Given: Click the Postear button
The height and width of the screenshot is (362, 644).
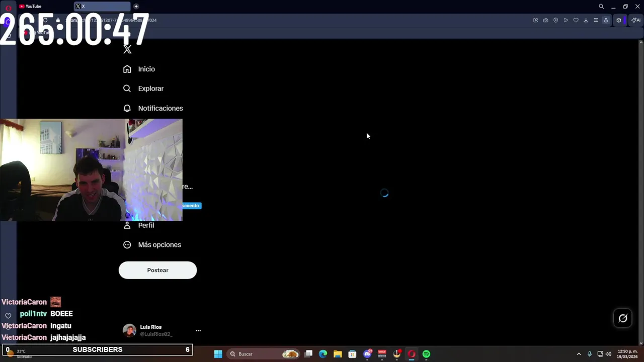Looking at the screenshot, I should (157, 270).
